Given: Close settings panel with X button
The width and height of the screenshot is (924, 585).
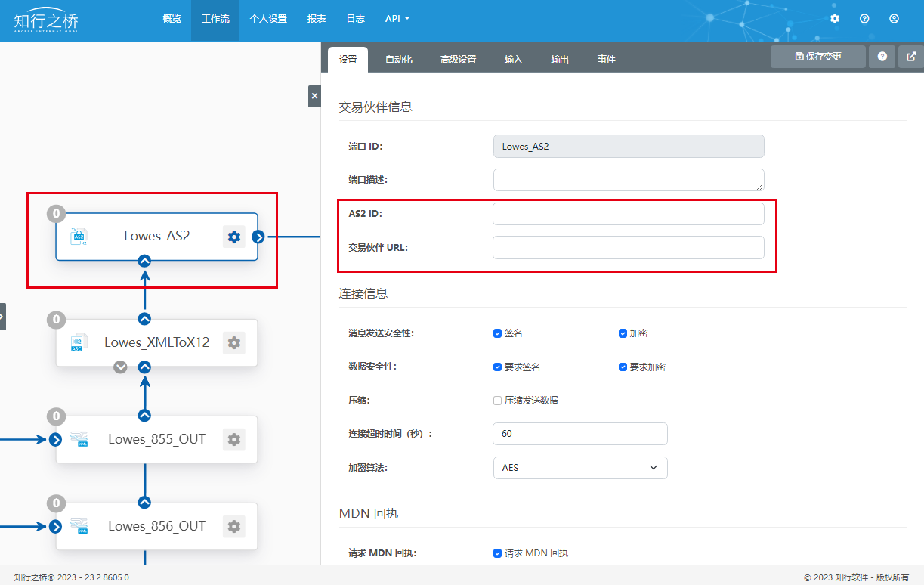Looking at the screenshot, I should 314,96.
